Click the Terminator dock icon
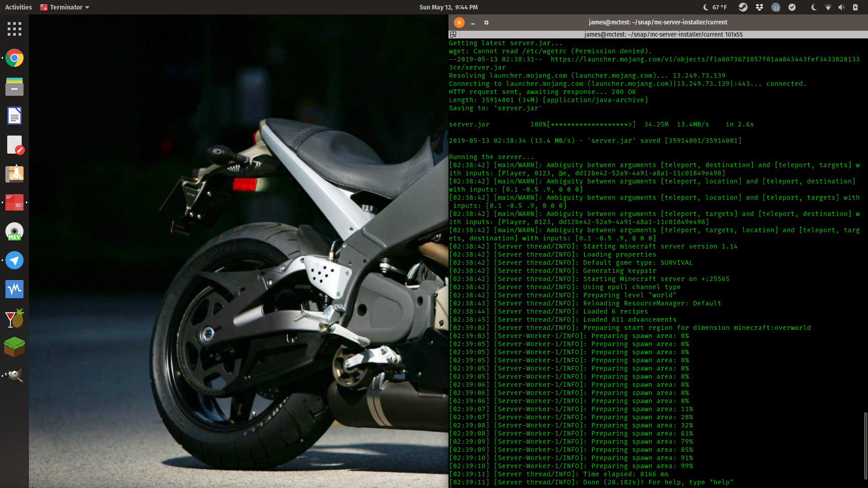Viewport: 868px width, 488px height. [14, 202]
